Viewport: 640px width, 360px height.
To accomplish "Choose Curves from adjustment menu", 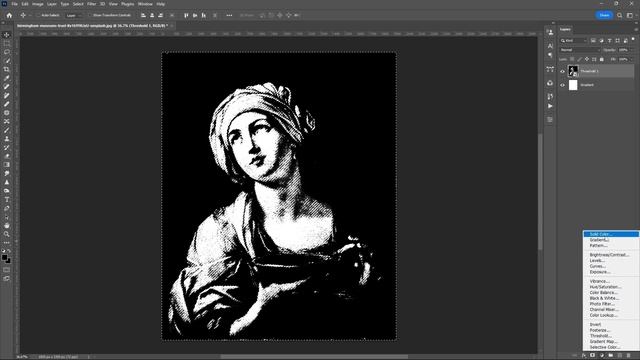I will pyautogui.click(x=611, y=266).
